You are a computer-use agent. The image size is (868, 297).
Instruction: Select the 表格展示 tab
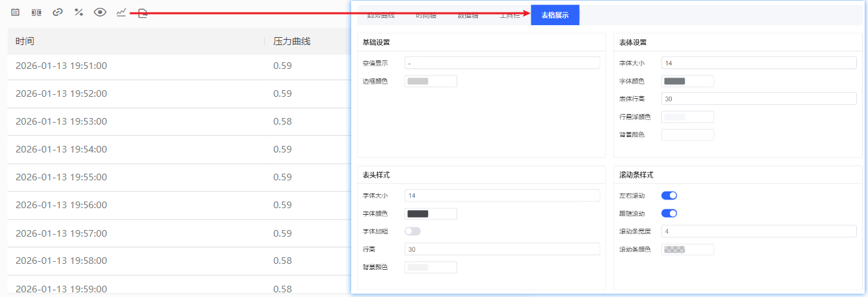[555, 15]
